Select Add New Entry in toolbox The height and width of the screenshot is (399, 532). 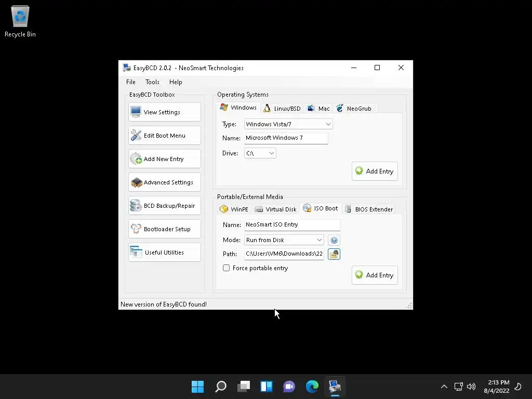click(165, 159)
